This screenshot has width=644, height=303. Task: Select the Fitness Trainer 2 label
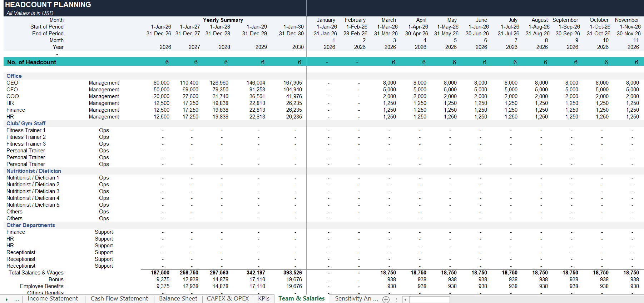coord(26,137)
